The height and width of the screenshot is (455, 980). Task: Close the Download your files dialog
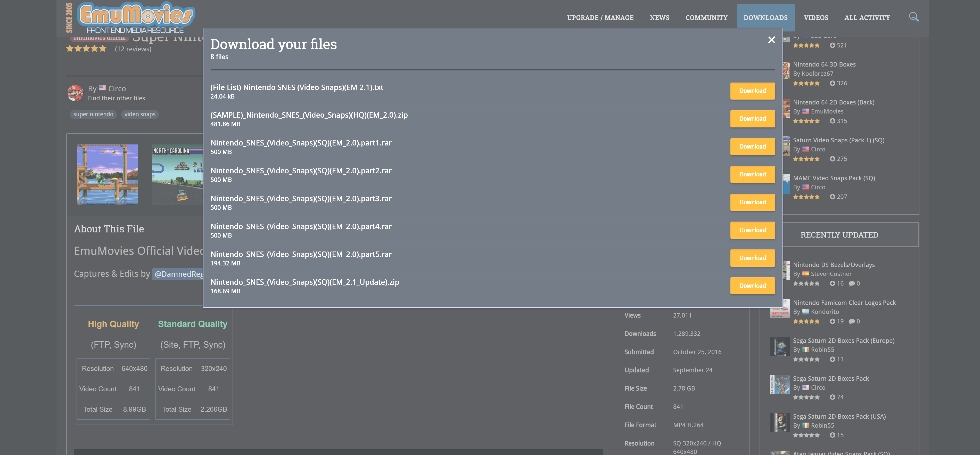771,40
